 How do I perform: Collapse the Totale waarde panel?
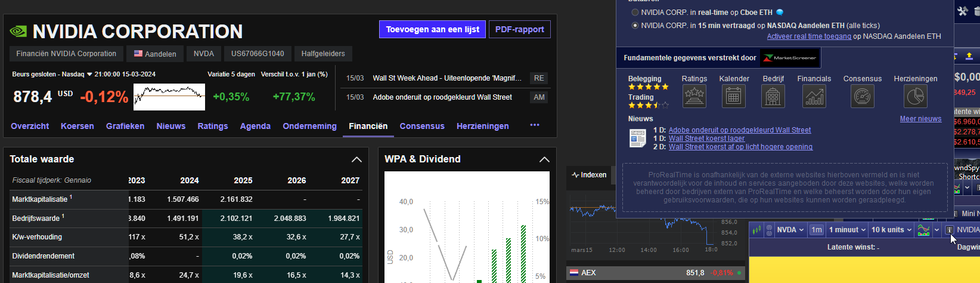[x=356, y=159]
